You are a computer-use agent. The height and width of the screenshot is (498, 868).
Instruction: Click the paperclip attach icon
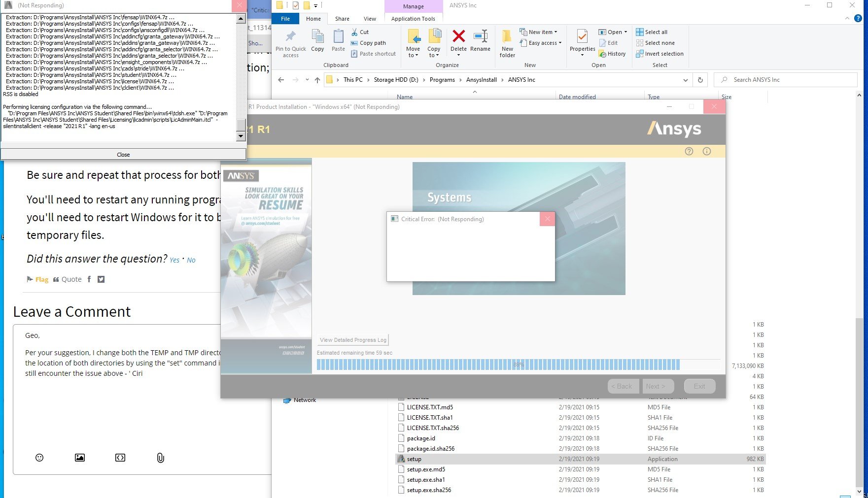pos(160,458)
